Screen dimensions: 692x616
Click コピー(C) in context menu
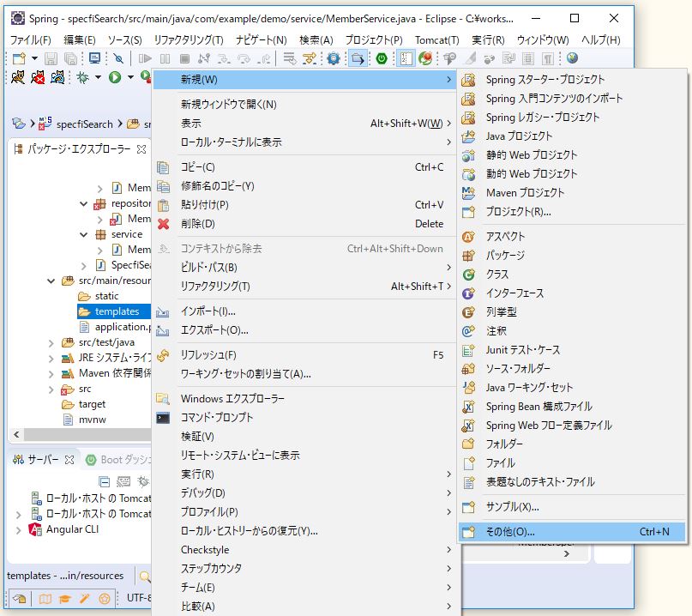pos(304,167)
